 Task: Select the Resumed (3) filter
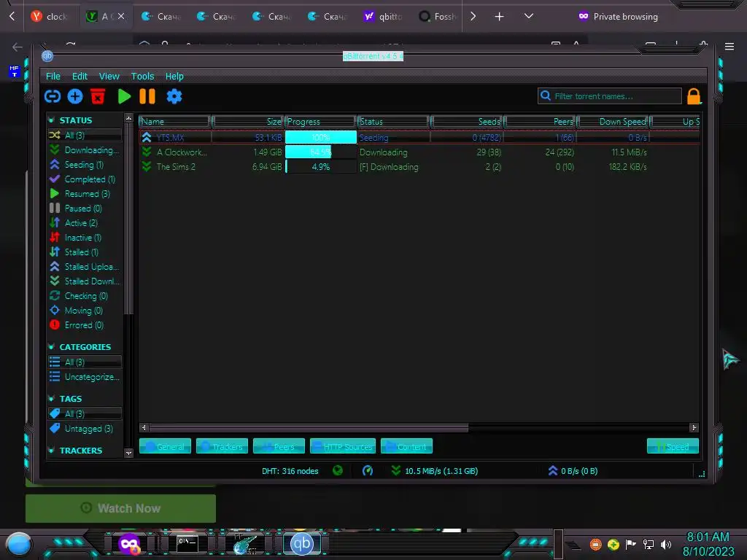pos(85,194)
